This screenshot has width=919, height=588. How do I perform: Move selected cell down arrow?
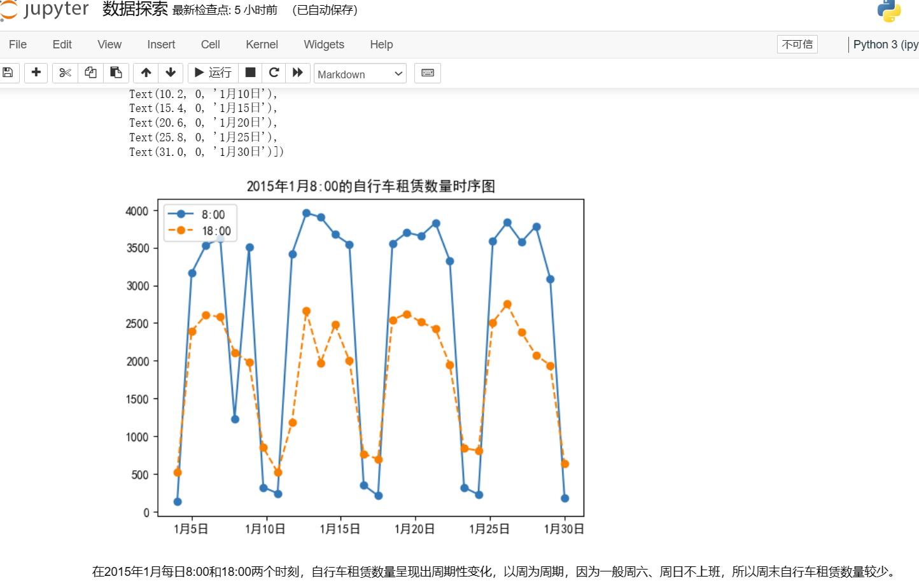click(x=171, y=73)
